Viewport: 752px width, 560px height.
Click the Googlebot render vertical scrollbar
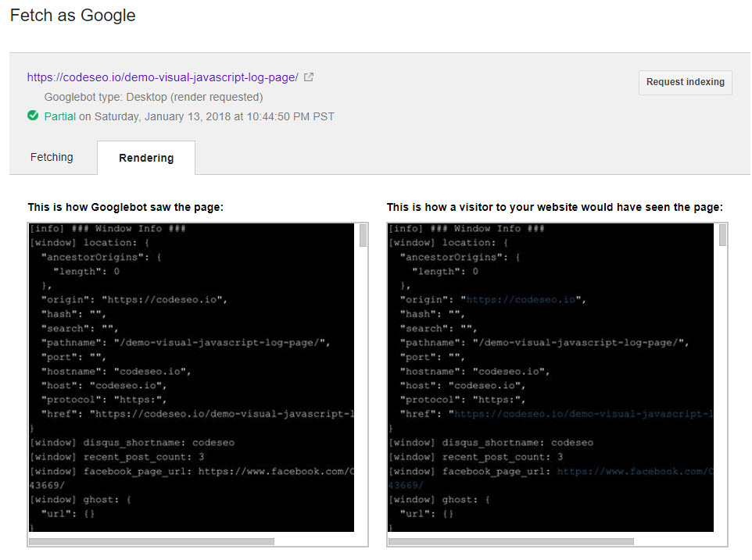[363, 236]
